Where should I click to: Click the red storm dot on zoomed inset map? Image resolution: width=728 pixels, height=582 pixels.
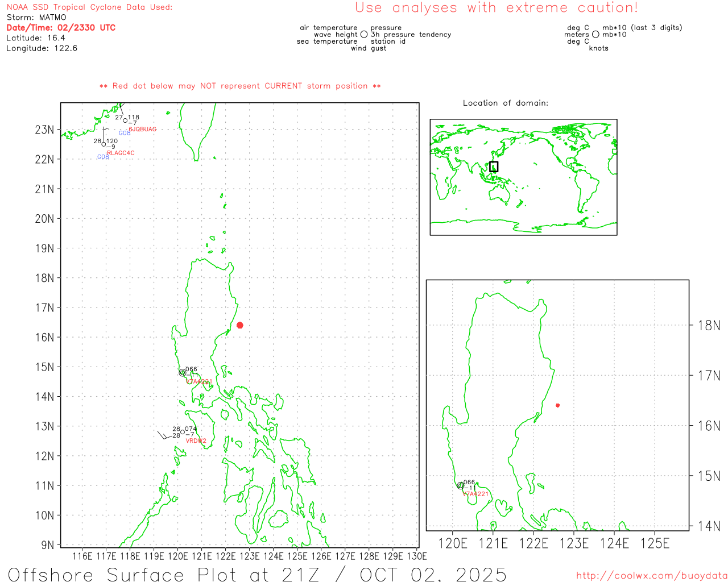[557, 405]
